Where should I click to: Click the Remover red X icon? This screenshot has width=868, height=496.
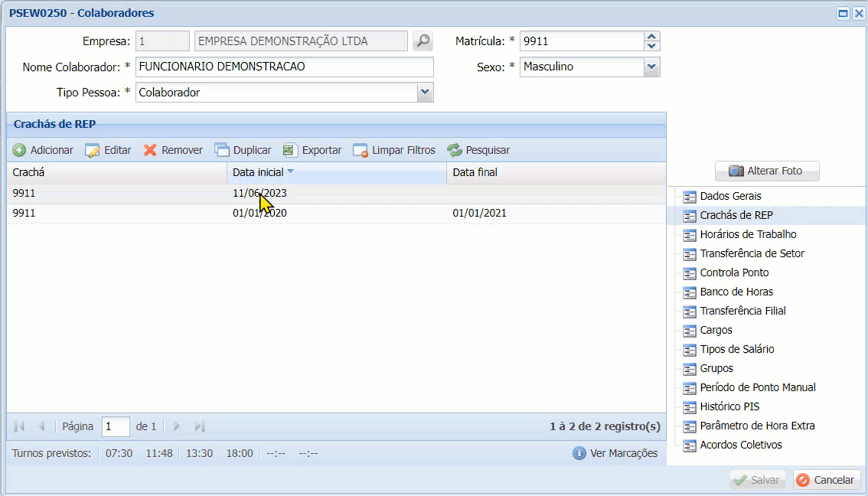click(151, 150)
